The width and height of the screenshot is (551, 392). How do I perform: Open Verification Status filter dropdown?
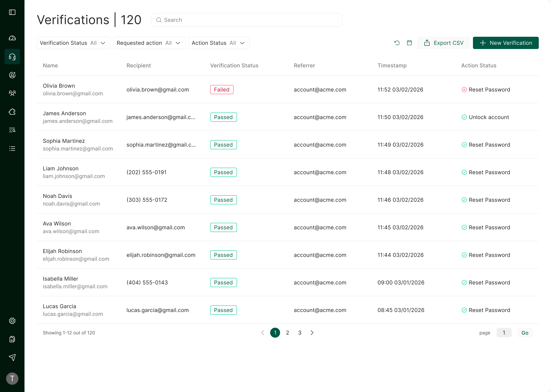[x=74, y=43]
